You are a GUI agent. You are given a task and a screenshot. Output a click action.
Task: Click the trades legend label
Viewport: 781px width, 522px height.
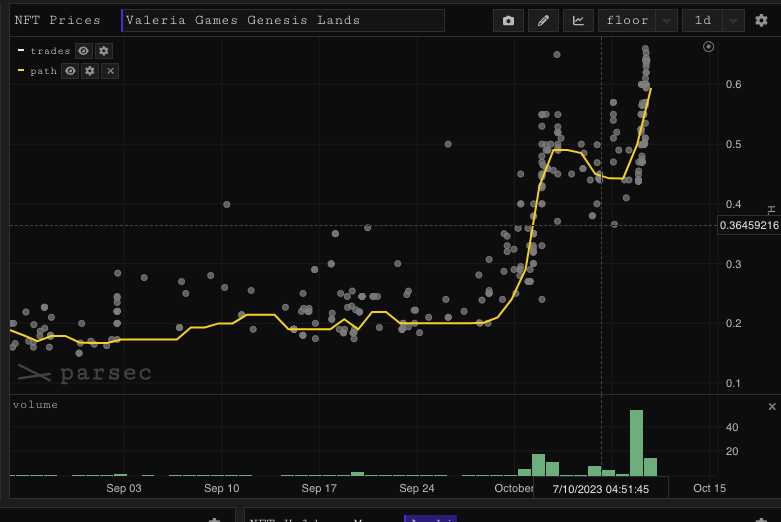50,51
